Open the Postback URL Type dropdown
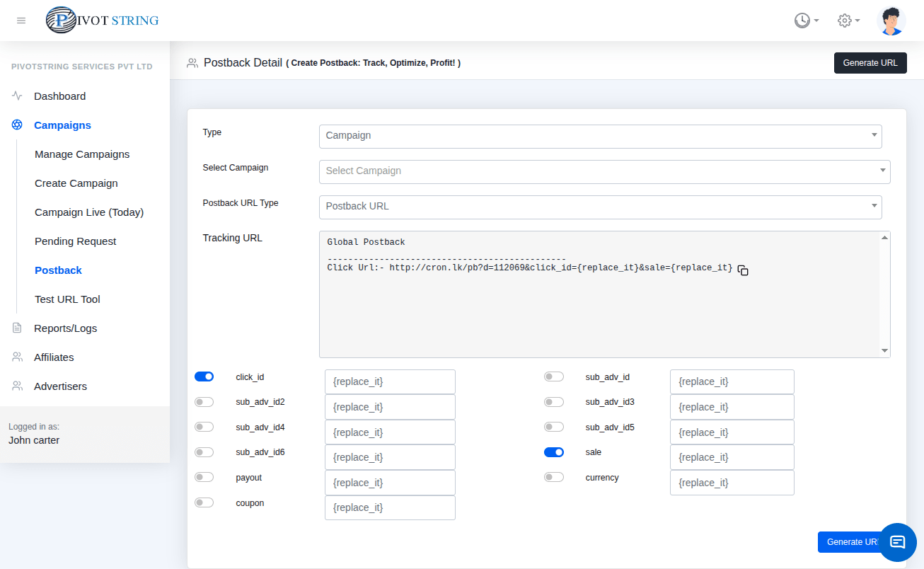The height and width of the screenshot is (569, 924). [600, 207]
